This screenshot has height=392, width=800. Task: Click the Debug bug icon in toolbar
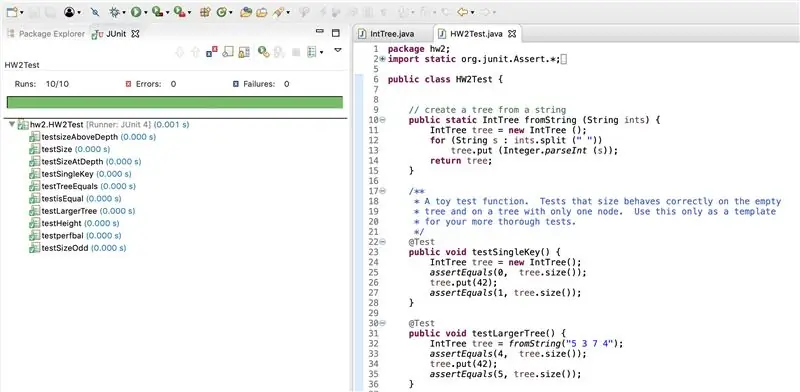pyautogui.click(x=114, y=12)
